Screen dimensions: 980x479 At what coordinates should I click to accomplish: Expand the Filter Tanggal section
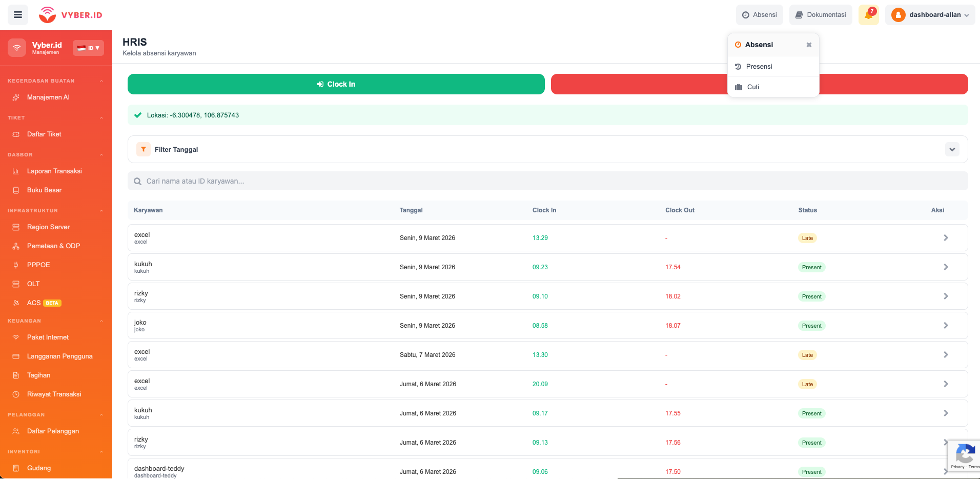click(952, 149)
